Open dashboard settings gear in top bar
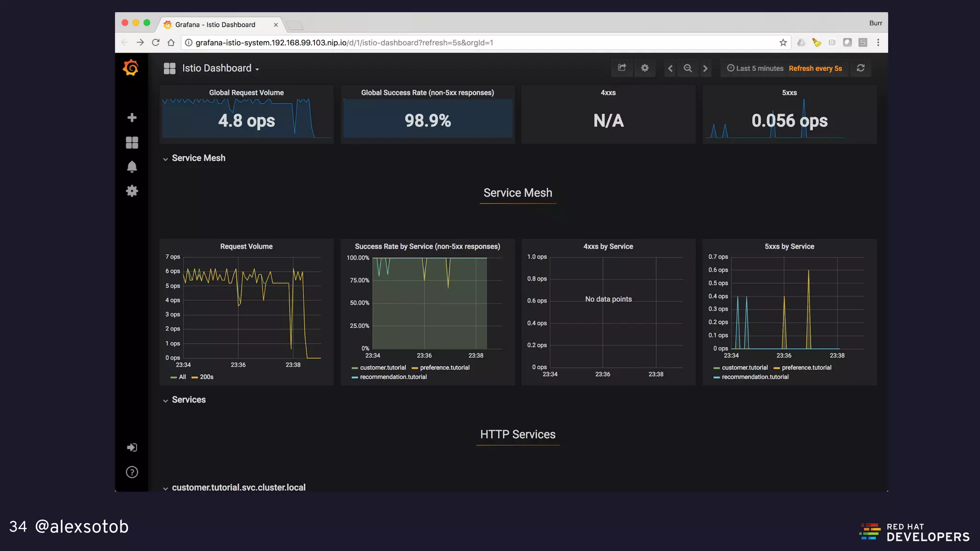980x551 pixels. 645,68
